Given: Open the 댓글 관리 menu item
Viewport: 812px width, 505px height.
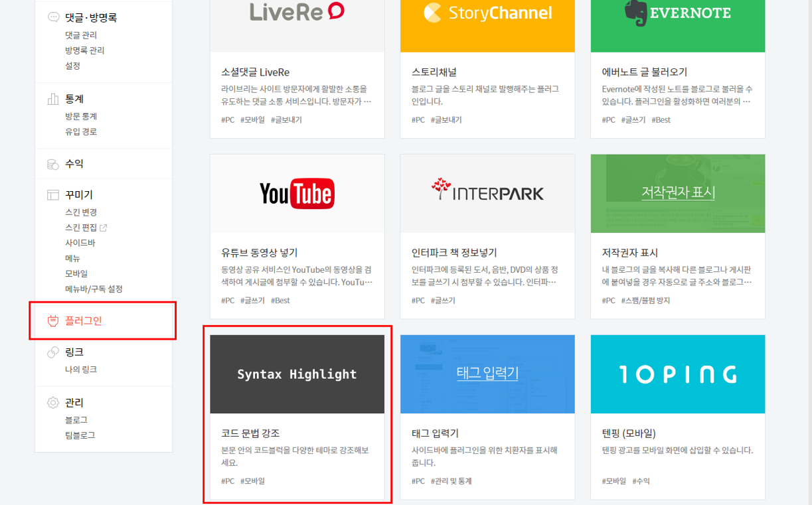Looking at the screenshot, I should [x=81, y=35].
